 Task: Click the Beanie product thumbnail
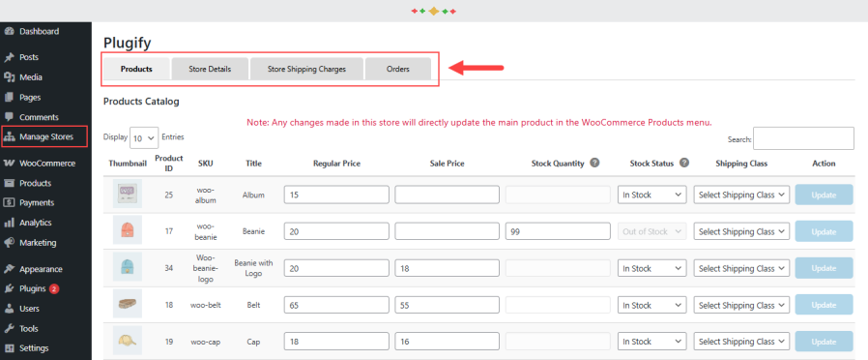tap(128, 230)
